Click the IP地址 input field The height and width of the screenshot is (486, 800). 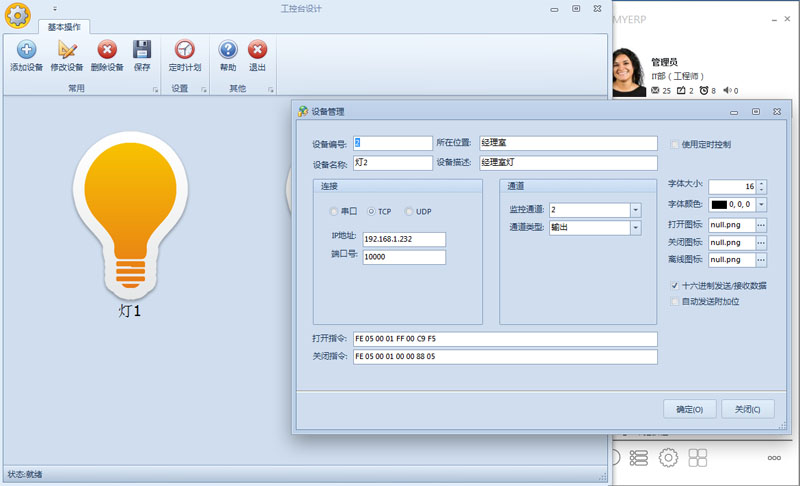(404, 239)
